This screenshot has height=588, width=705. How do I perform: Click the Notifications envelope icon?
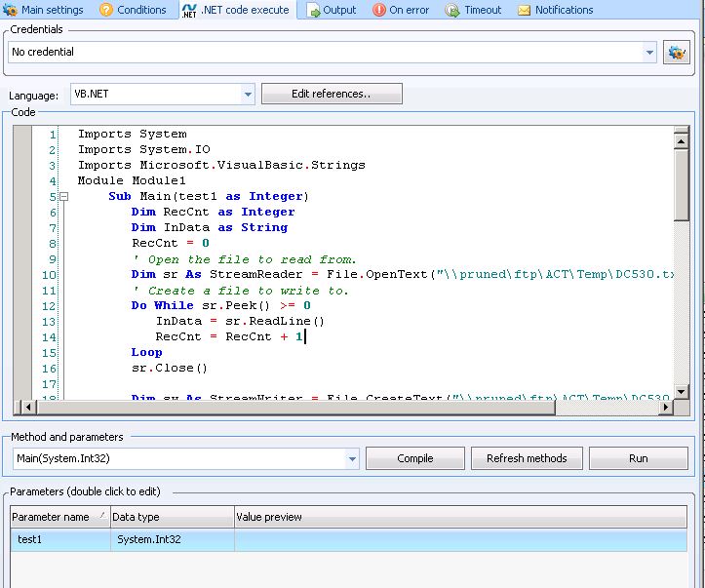click(x=525, y=10)
